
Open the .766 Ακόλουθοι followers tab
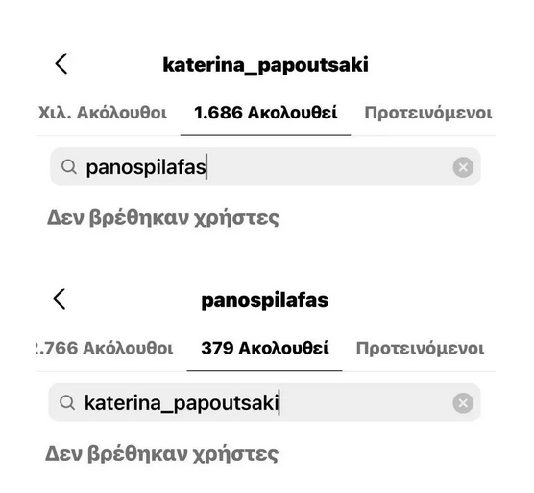pyautogui.click(x=104, y=348)
